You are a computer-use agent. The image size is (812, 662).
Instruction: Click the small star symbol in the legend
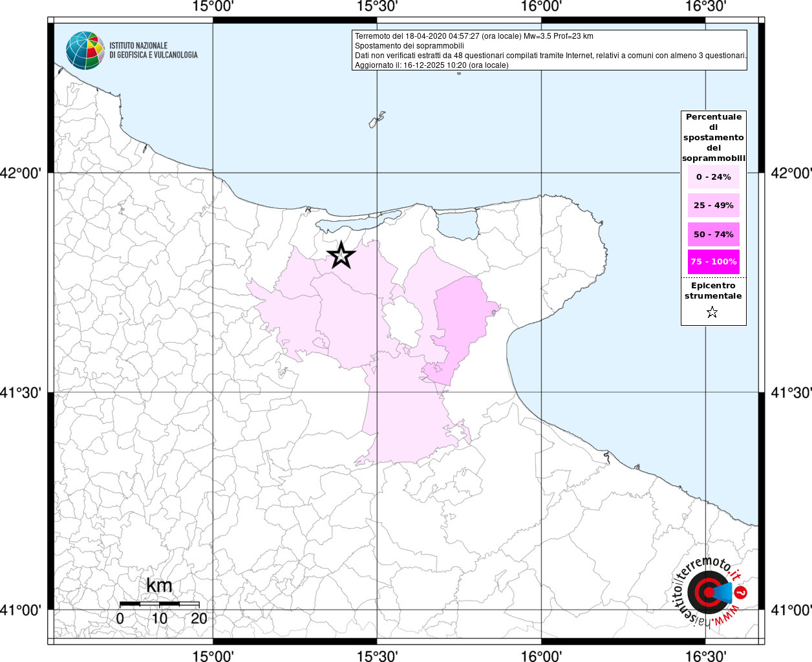pos(712,313)
